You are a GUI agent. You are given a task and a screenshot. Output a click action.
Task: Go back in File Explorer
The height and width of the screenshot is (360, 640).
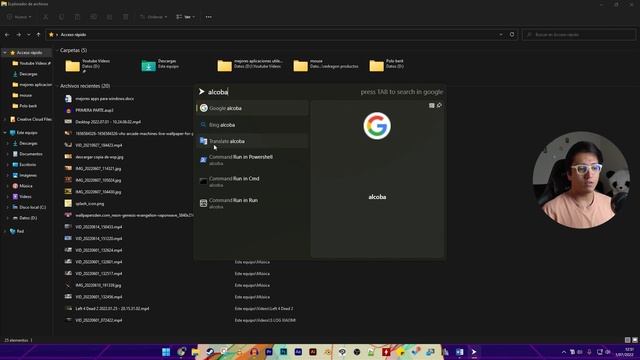[7, 35]
